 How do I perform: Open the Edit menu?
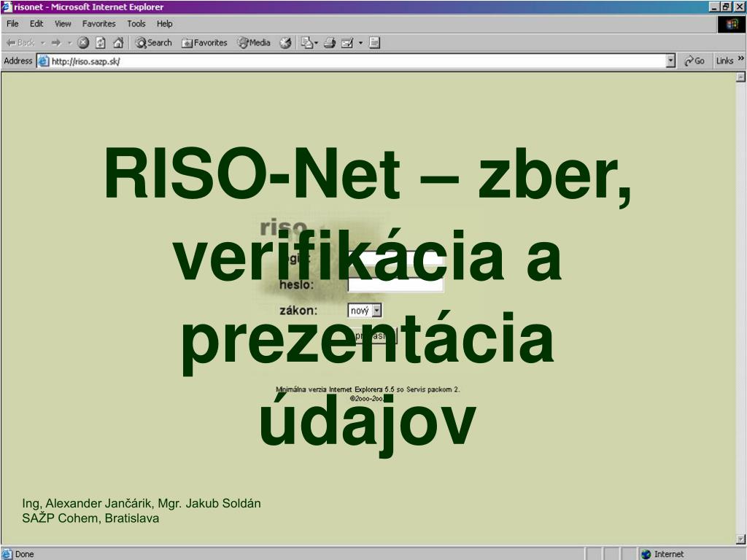(36, 23)
